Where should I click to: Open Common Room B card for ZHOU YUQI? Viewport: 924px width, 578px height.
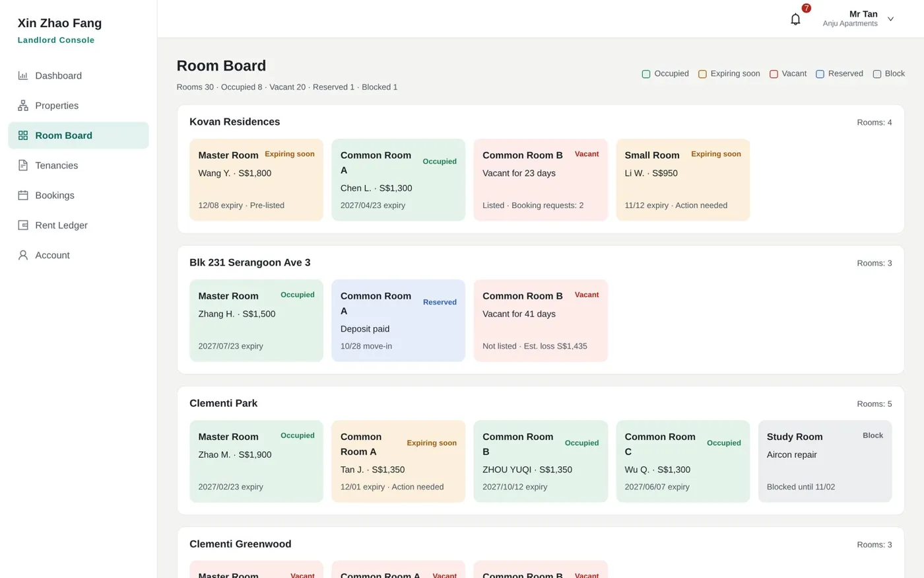(x=541, y=461)
